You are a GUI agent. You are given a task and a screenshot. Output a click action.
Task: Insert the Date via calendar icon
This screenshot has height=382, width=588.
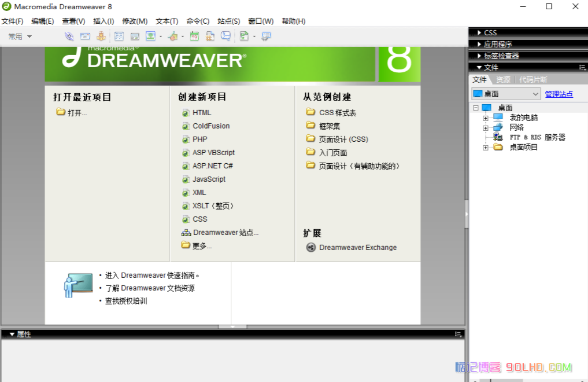click(194, 36)
